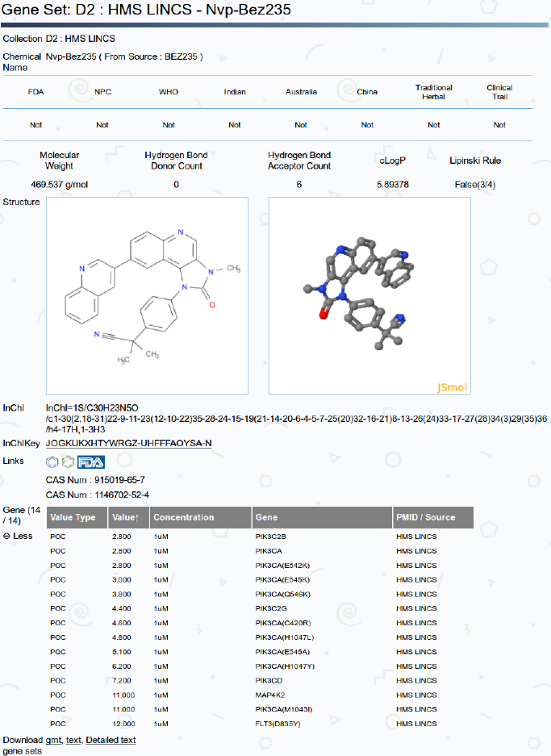Select the PIK3CD gene entry
The width and height of the screenshot is (551, 756).
(x=268, y=680)
